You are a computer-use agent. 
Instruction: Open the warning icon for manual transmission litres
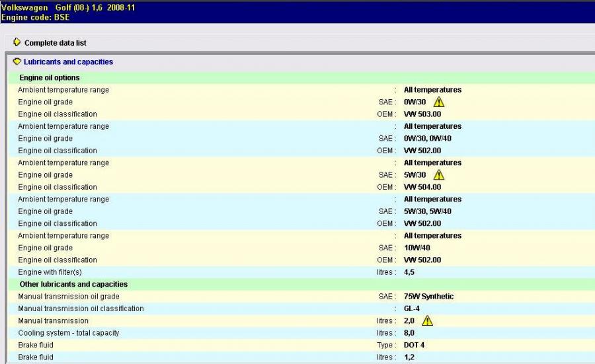click(x=427, y=321)
